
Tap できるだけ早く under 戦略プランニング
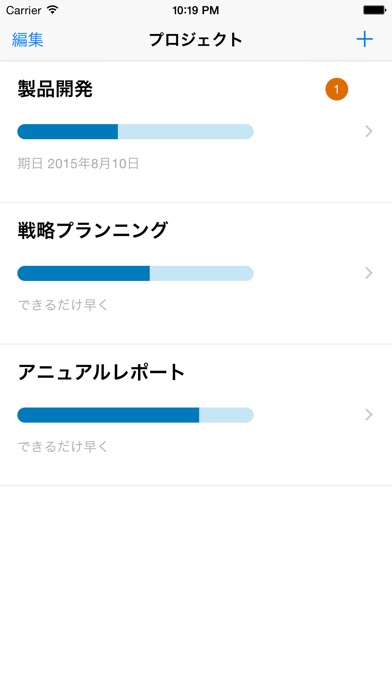point(63,305)
